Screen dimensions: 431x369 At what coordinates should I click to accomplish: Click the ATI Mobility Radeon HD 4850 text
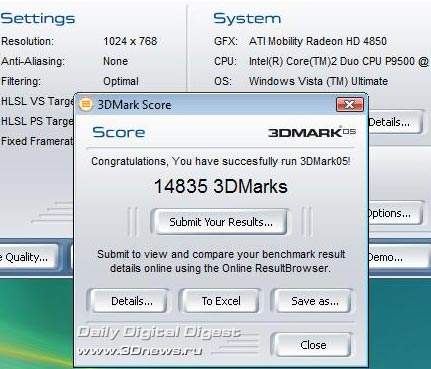pos(318,41)
